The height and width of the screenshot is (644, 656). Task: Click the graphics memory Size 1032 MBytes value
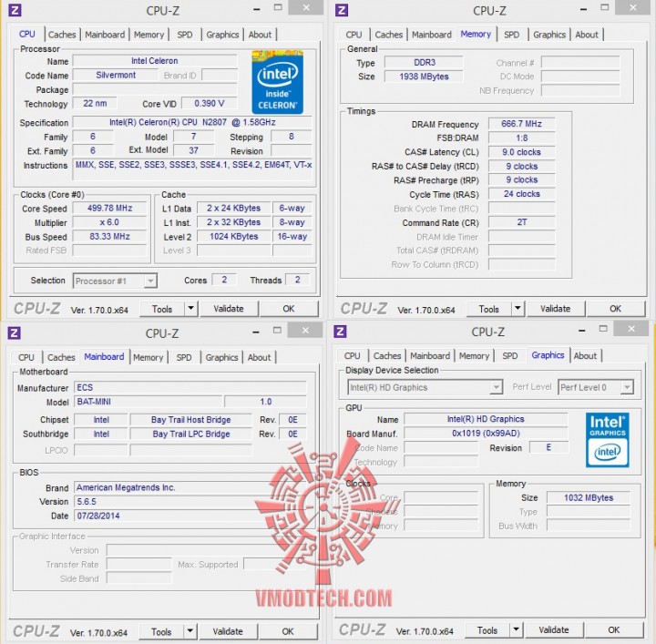[x=589, y=497]
